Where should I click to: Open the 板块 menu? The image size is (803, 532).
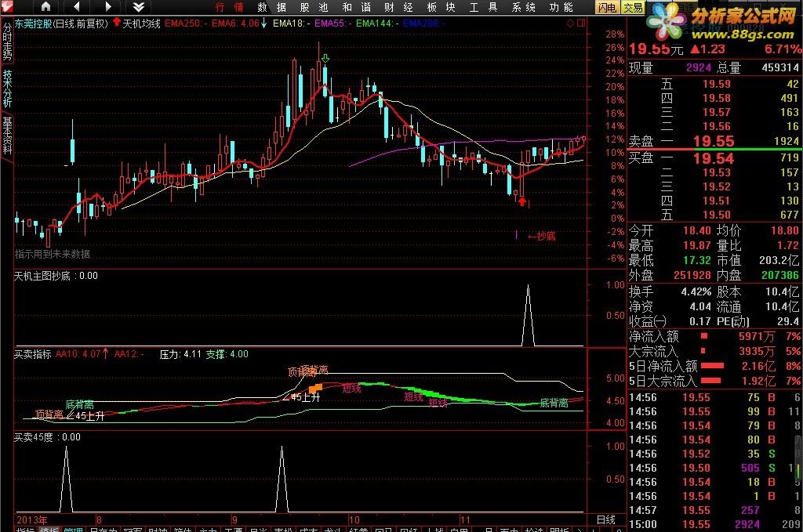[441, 7]
